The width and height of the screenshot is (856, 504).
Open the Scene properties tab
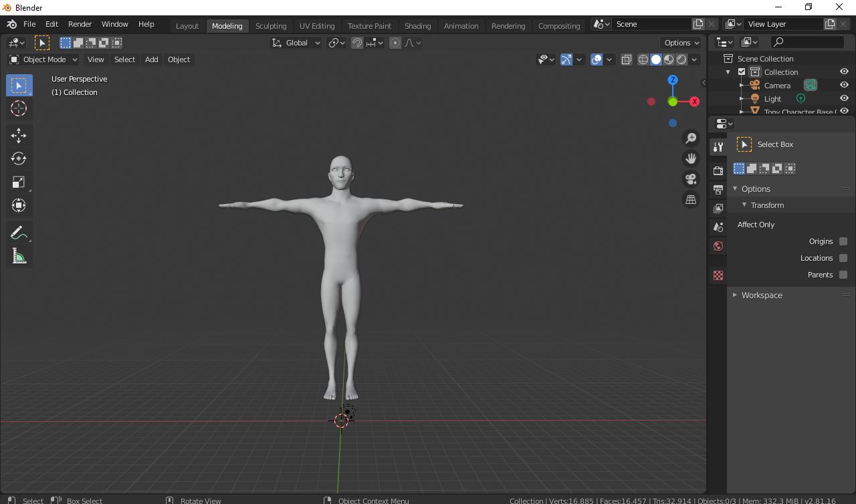718,227
